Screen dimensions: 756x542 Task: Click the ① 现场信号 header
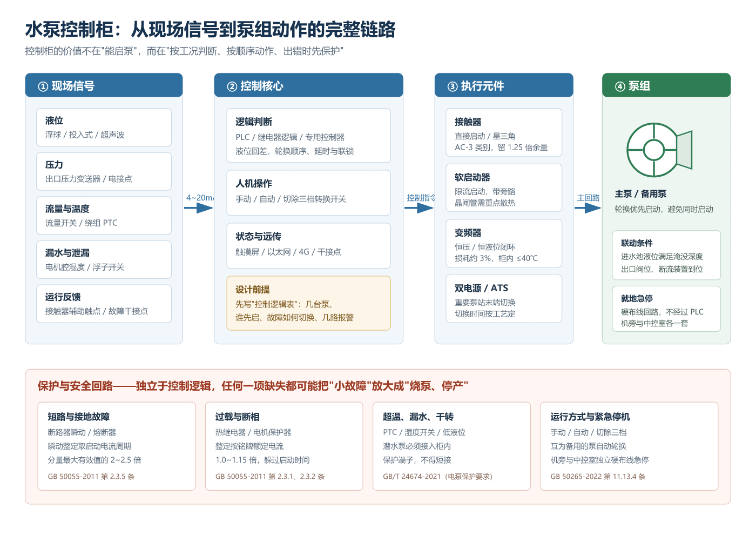104,85
